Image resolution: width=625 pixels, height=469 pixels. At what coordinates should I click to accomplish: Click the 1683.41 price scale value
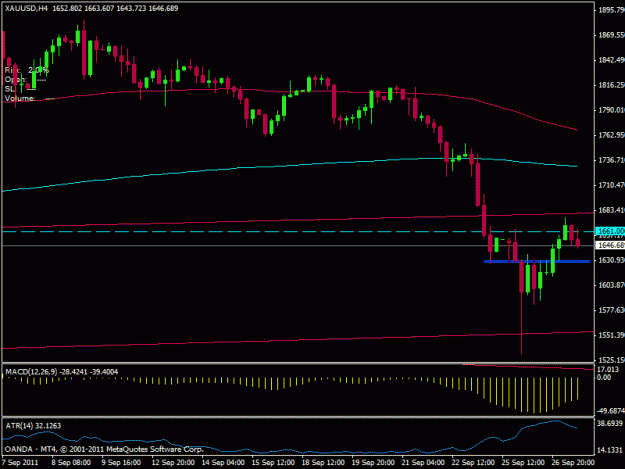click(x=611, y=210)
